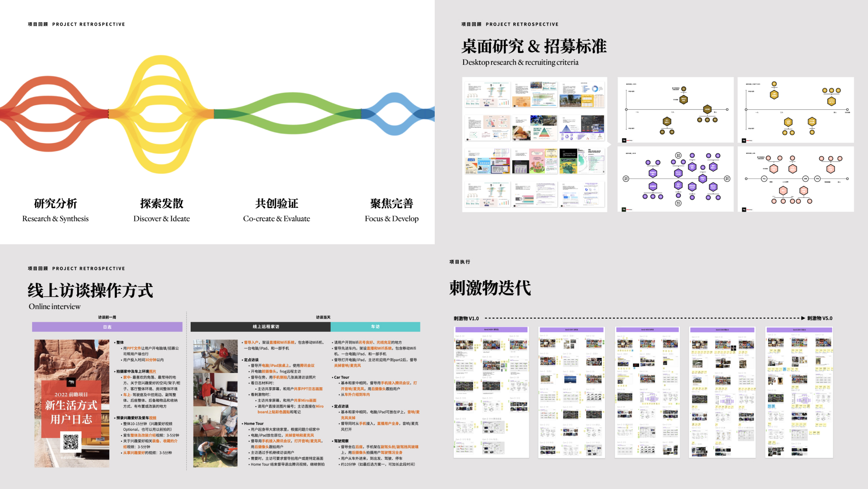Select the top-right yellow hexagon diagram panel

click(796, 110)
